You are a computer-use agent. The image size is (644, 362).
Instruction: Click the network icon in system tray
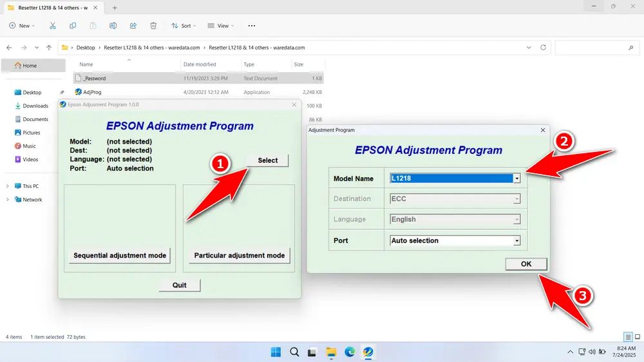coord(582,352)
